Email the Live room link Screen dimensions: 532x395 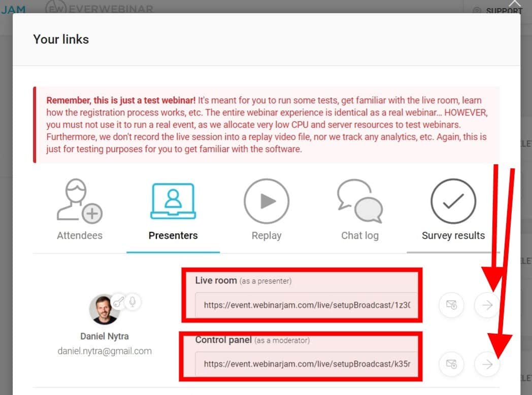(x=451, y=305)
